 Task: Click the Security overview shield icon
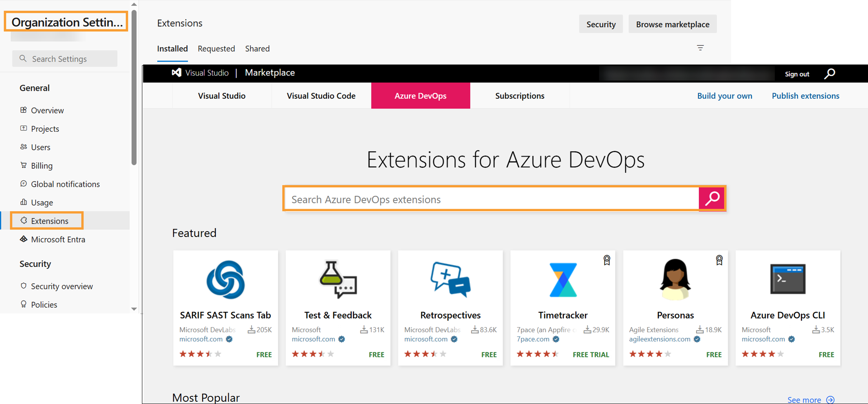(24, 286)
